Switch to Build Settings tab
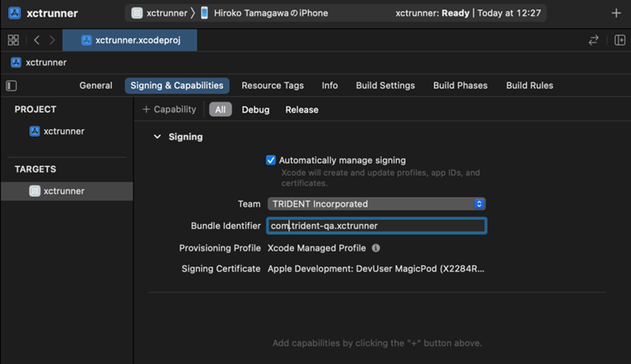Screen dimensions: 631x364 pyautogui.click(x=385, y=86)
